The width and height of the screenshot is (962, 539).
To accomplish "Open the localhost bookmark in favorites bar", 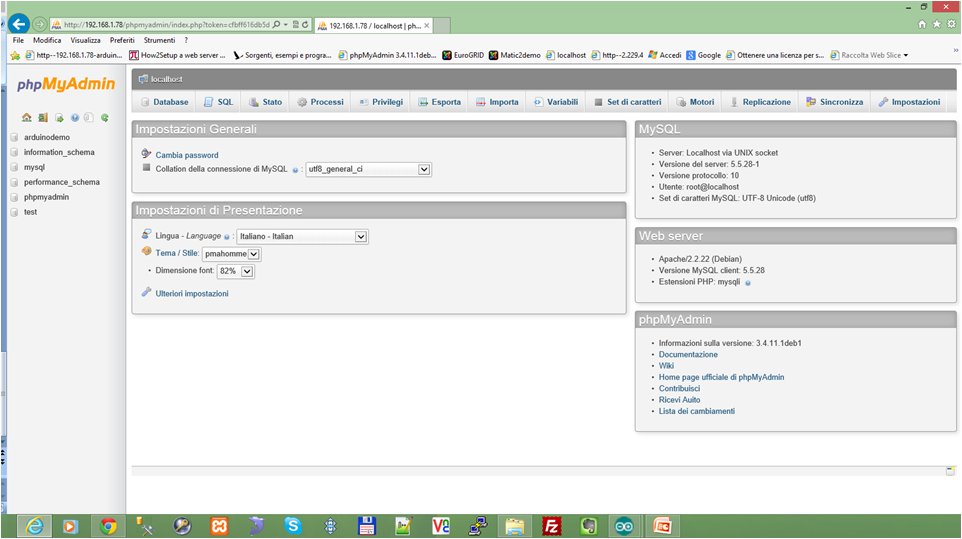I will coord(566,55).
